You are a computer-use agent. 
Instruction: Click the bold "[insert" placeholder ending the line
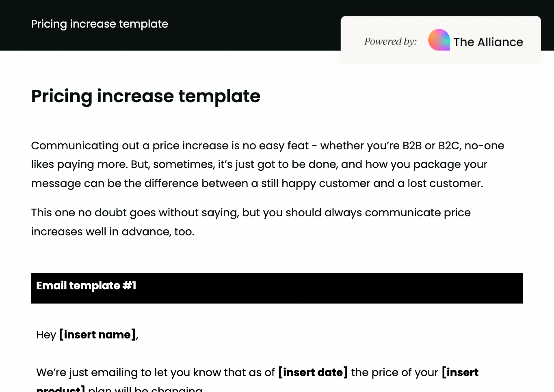pos(460,373)
